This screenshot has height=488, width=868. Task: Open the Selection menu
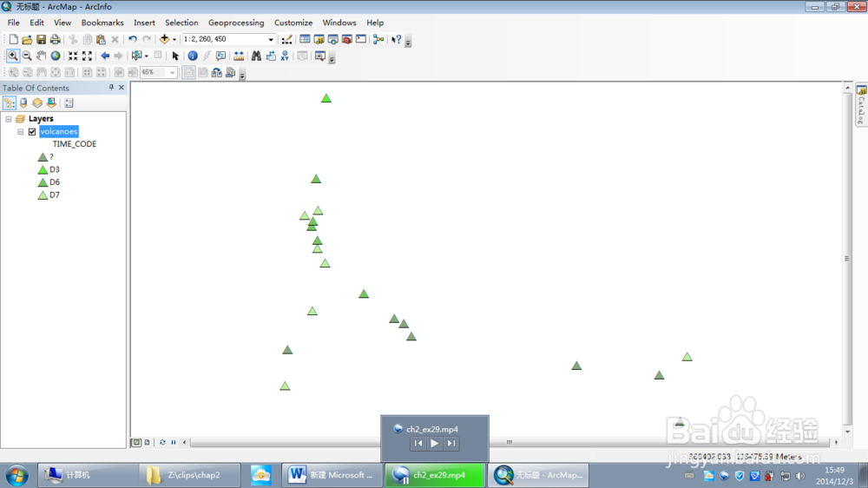pyautogui.click(x=181, y=23)
